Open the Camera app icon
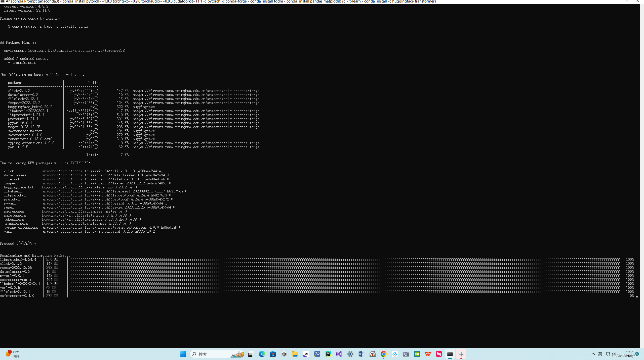644x360 pixels. click(406, 354)
